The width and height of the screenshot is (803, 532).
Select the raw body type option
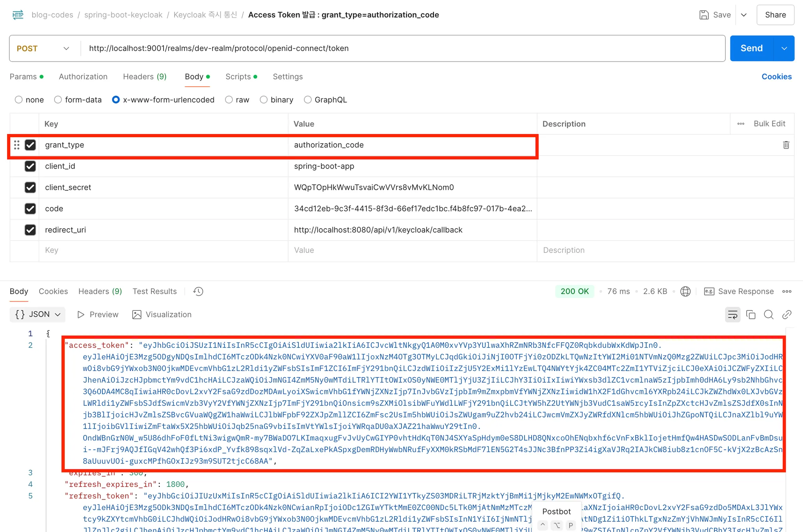point(229,100)
